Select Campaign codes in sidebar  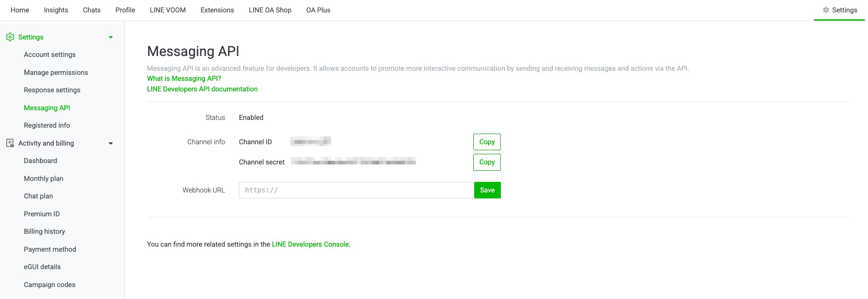pyautogui.click(x=50, y=285)
